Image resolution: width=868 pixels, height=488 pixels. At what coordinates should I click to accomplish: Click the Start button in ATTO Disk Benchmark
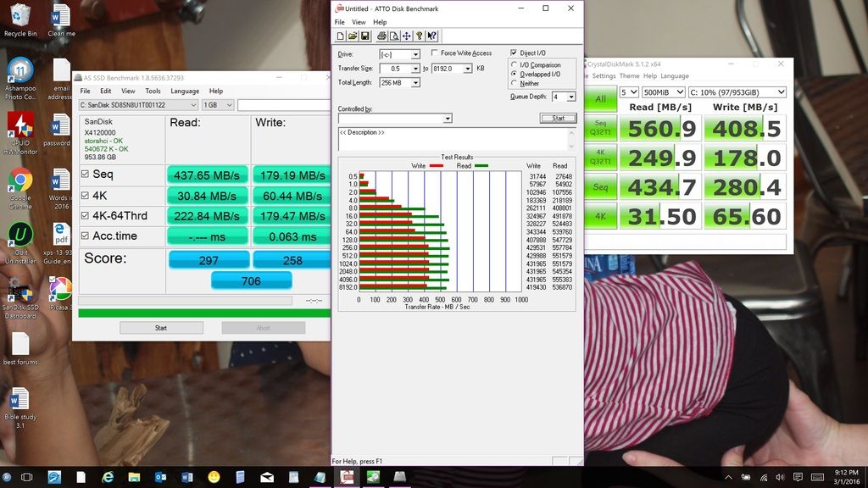click(558, 118)
